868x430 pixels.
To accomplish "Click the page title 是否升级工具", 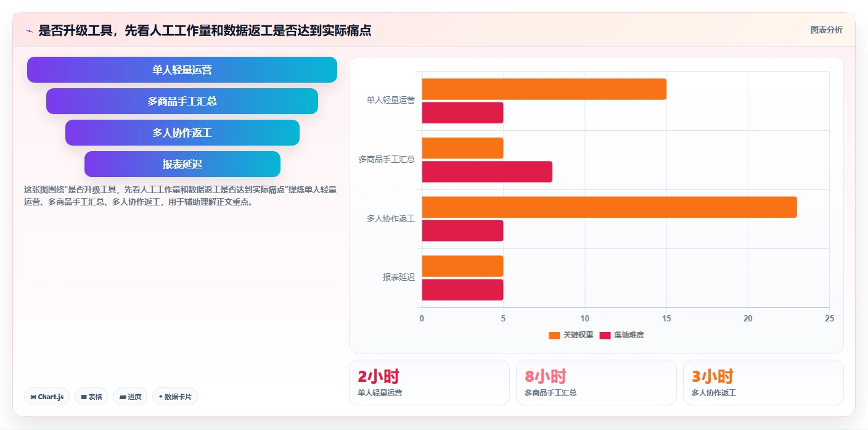I will click(205, 30).
